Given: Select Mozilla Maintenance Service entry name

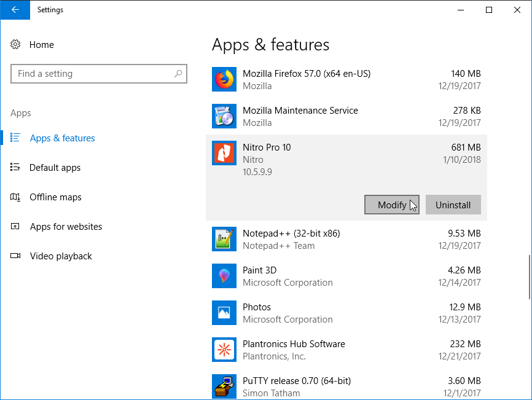Looking at the screenshot, I should [x=300, y=111].
